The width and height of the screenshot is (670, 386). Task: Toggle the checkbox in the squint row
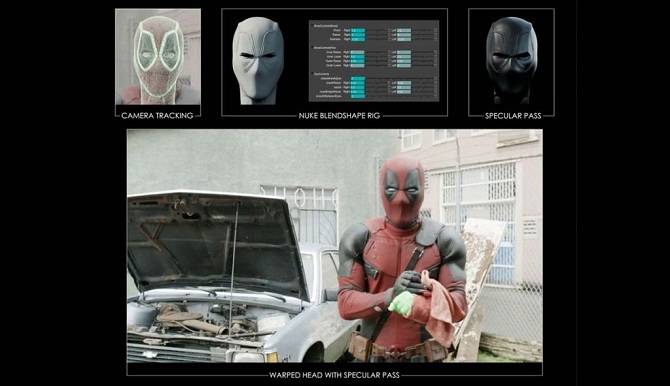pos(389,87)
